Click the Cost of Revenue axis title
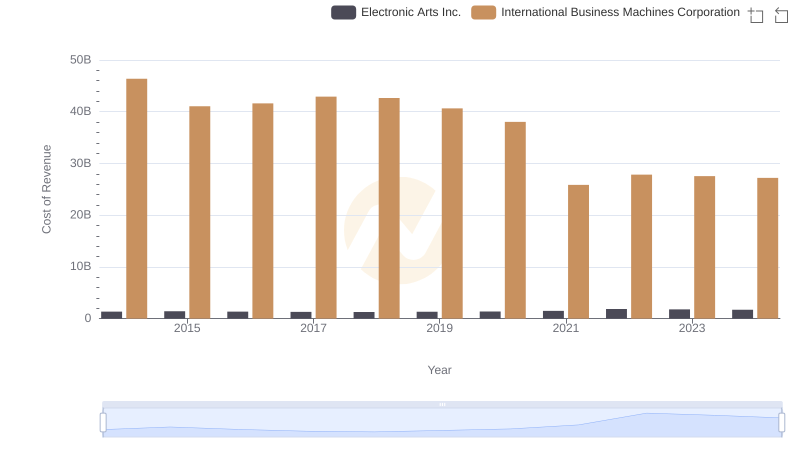The image size is (800, 461). coord(46,189)
